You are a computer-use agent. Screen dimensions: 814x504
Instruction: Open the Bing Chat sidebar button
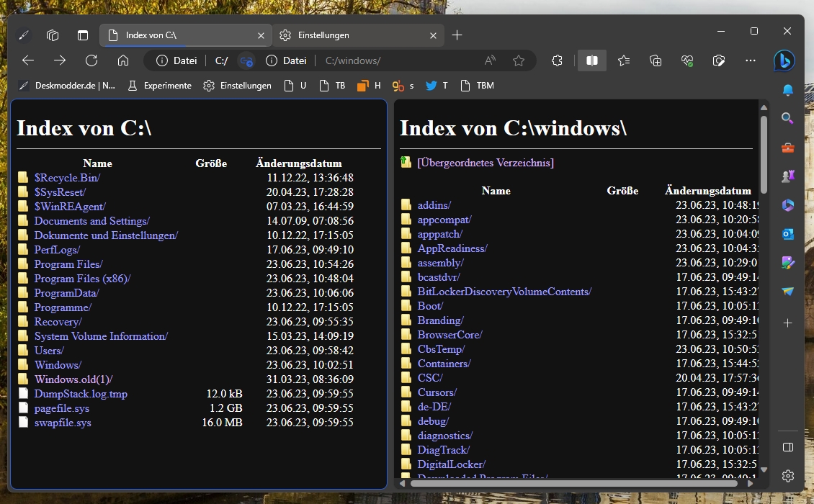784,60
